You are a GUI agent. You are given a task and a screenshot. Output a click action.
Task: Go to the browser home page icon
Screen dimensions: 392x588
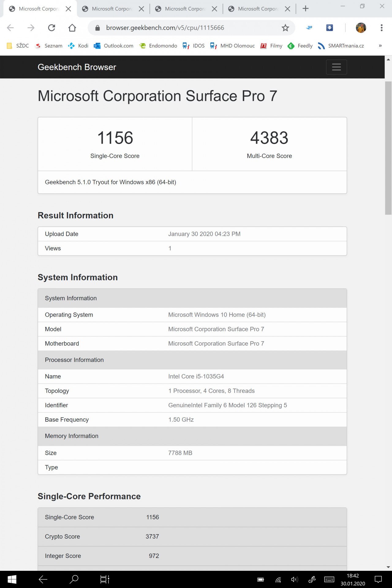click(72, 28)
